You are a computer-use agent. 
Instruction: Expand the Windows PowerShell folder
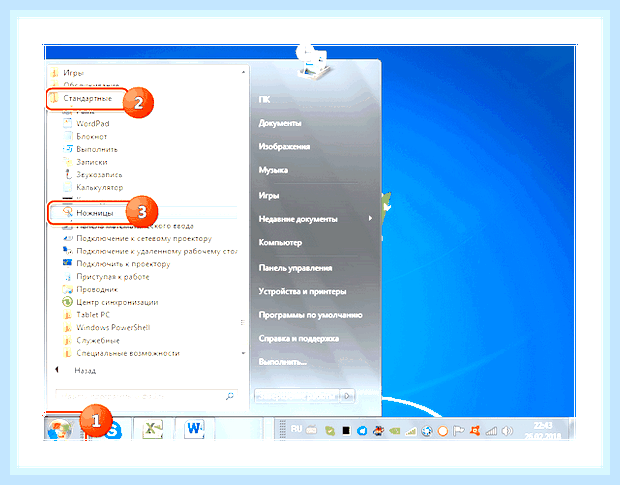pyautogui.click(x=107, y=327)
